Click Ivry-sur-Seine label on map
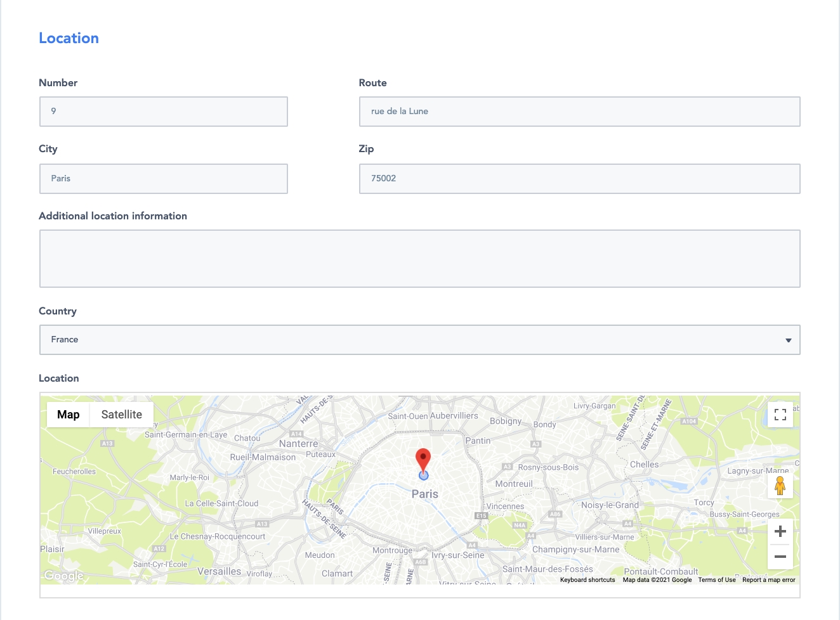The height and width of the screenshot is (620, 840). tap(458, 555)
